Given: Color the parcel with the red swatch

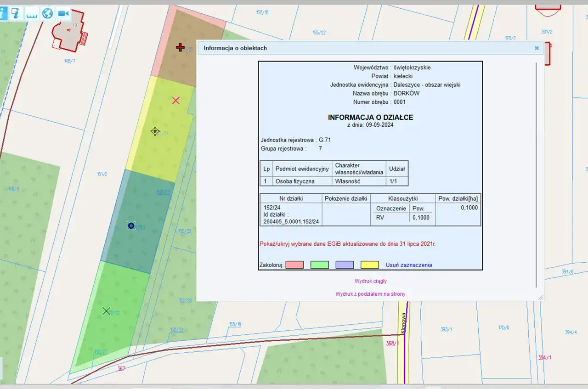Looking at the screenshot, I should [294, 265].
